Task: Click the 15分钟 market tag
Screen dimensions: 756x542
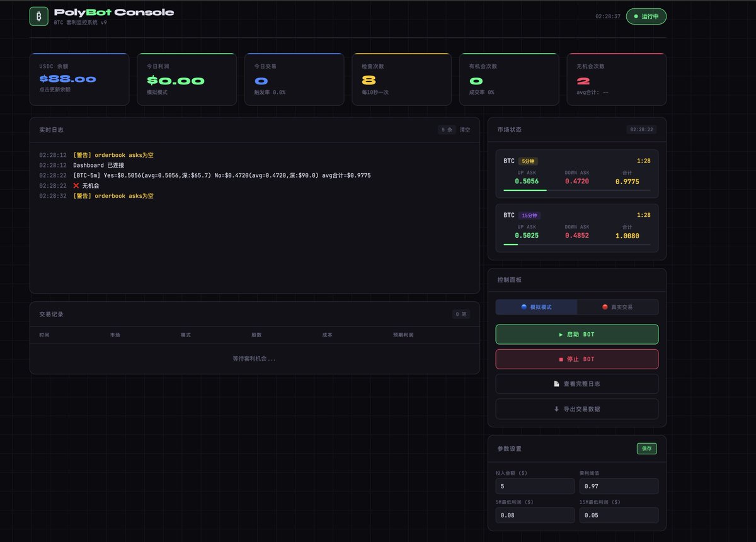Action: pos(530,215)
